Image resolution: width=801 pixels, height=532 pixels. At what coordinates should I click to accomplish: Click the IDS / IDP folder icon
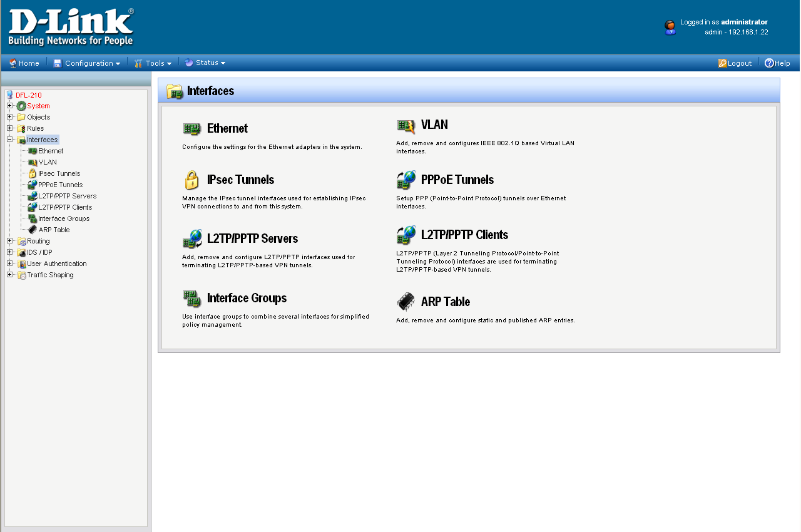tap(21, 252)
